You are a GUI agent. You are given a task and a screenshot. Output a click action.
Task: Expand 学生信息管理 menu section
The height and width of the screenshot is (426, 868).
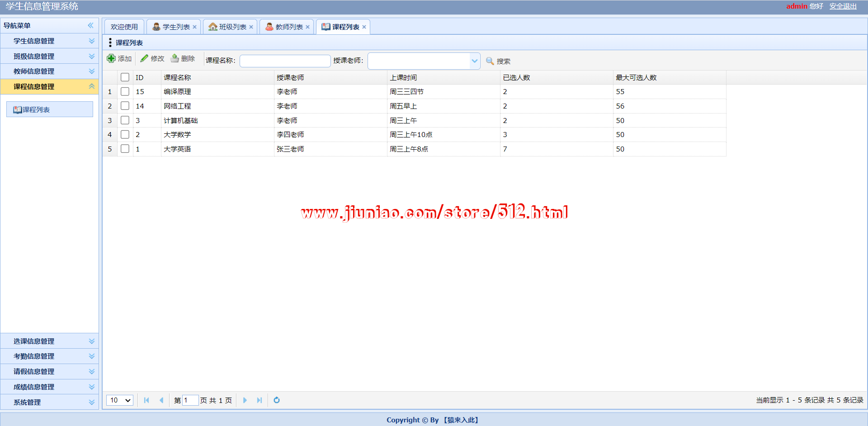92,41
